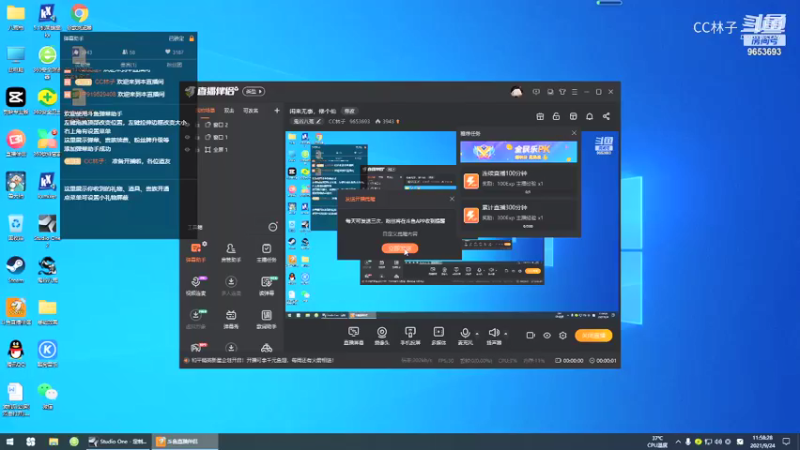Add a new scene with plus button
800x450 pixels.
pos(277,111)
